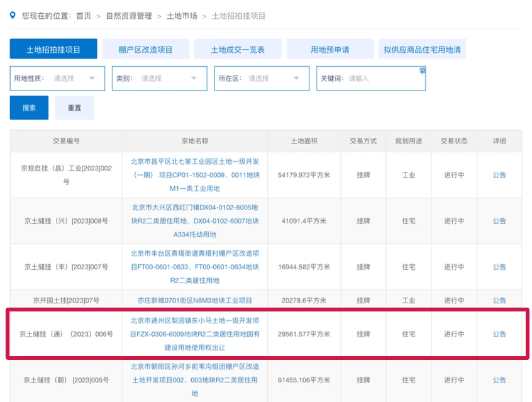Switch to 棚户区改造项目 tab
532x402 pixels.
tap(145, 49)
